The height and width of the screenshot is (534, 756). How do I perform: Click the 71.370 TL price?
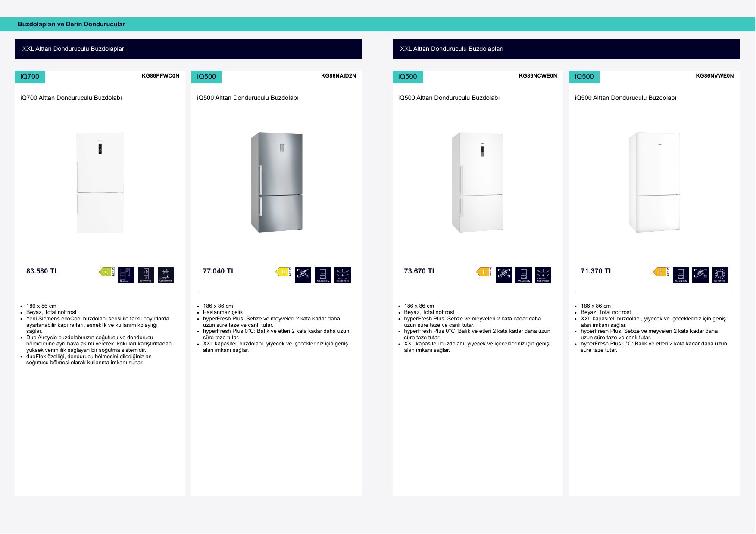click(597, 271)
